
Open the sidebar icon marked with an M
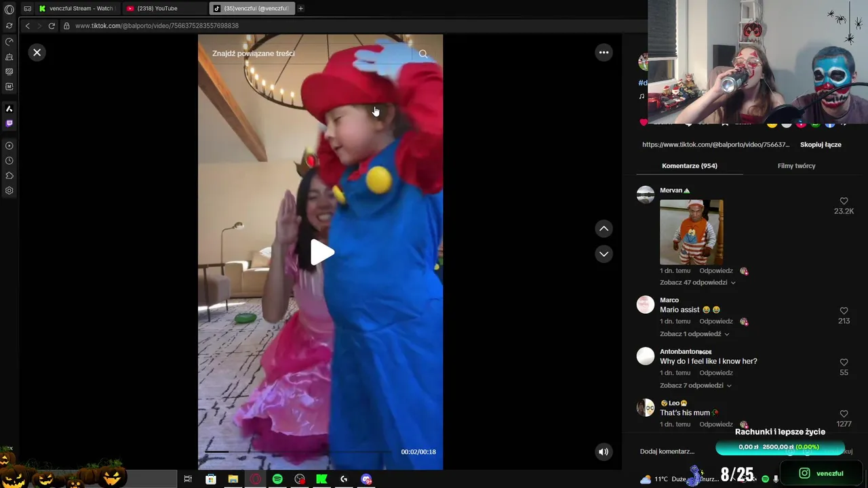(x=9, y=87)
